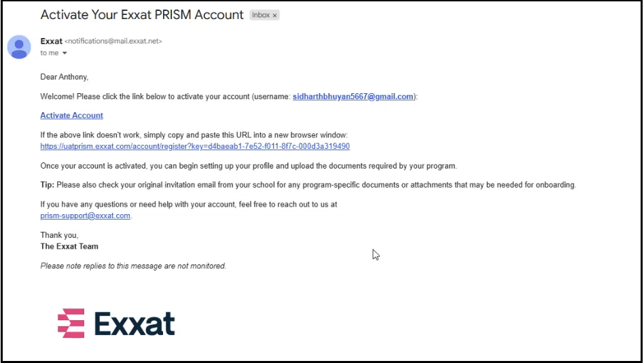This screenshot has width=644, height=363.
Task: Open the uatprism.exxat.com registration URL
Action: [x=195, y=146]
